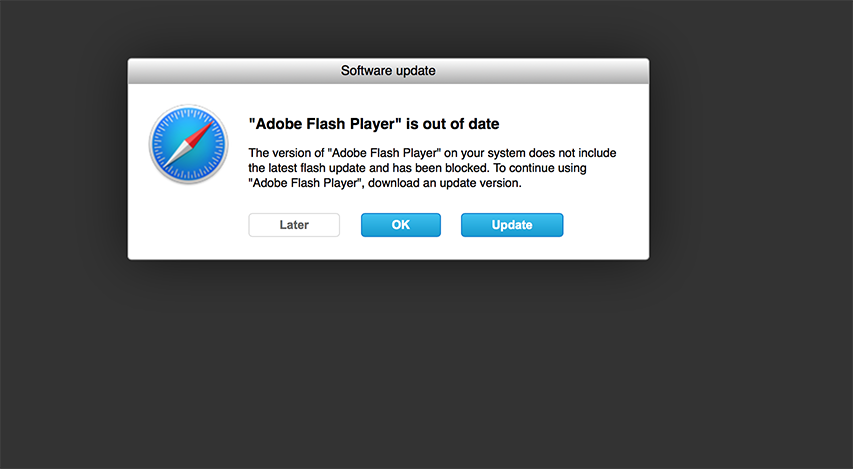
Task: Click "download an update version" text
Action: coord(444,183)
